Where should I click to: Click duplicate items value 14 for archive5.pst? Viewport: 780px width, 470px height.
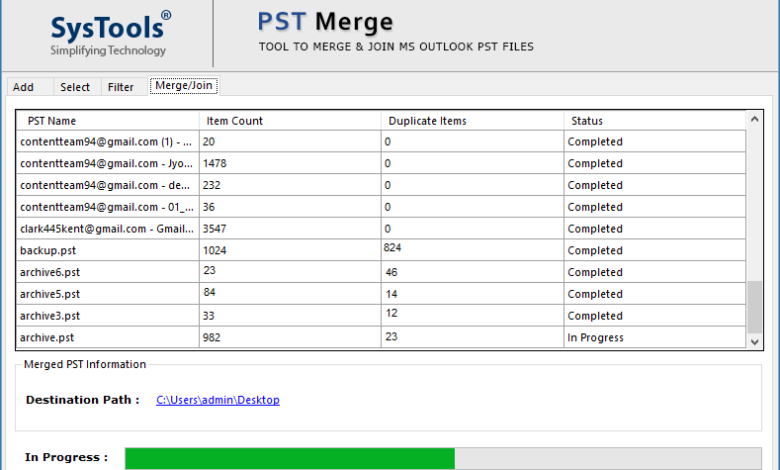pos(391,294)
